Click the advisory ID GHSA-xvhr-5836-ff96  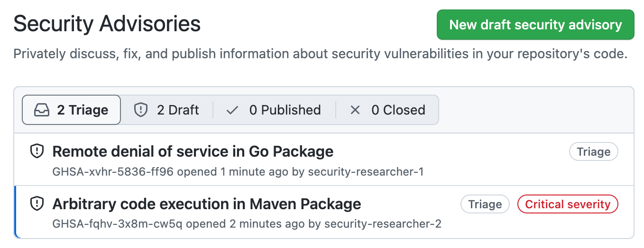pyautogui.click(x=113, y=171)
